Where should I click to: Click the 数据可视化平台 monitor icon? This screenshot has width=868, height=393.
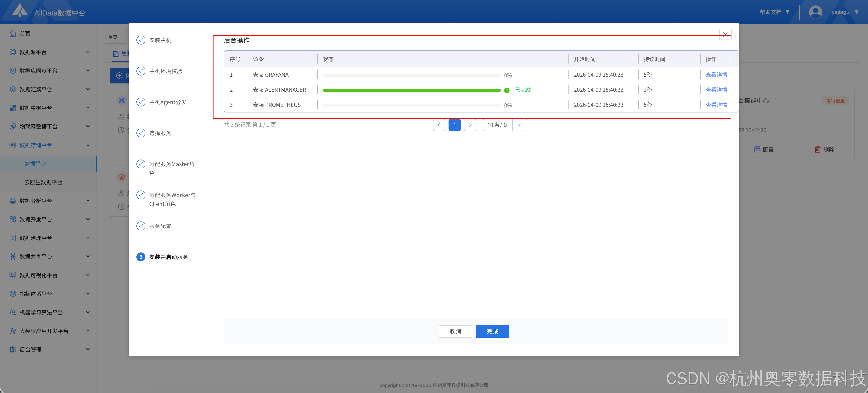(13, 275)
